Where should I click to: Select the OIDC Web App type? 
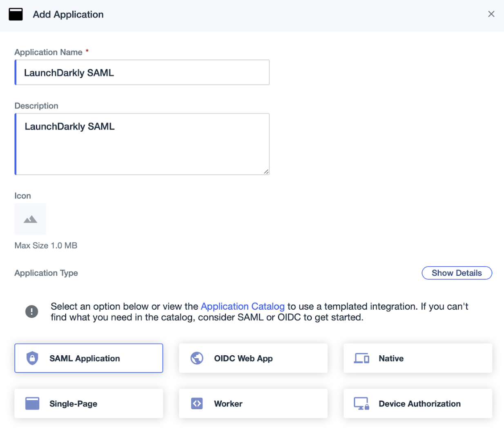pos(253,358)
